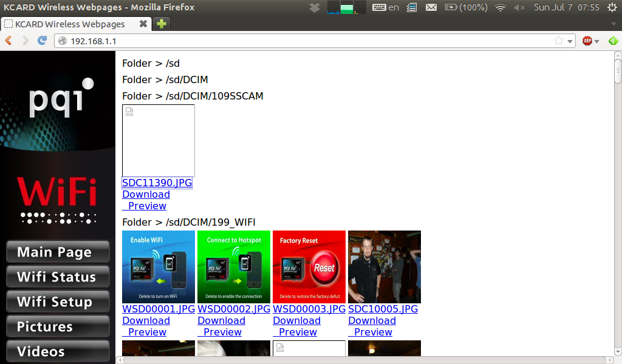Preview the WSD00001.JPG image
The width and height of the screenshot is (622, 364).
(145, 332)
